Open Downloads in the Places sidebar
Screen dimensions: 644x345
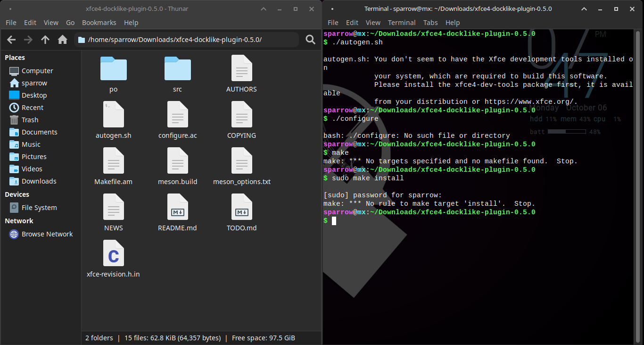[x=39, y=181]
